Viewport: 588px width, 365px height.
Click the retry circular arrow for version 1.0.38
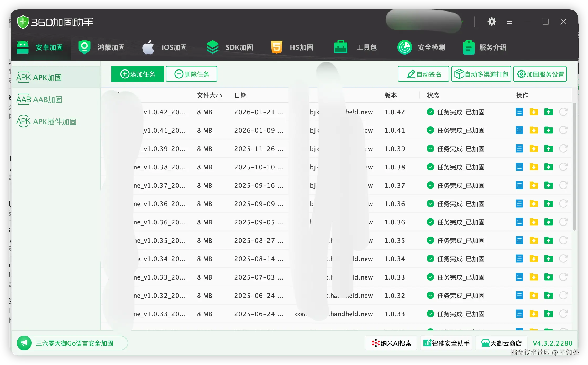pos(563,167)
